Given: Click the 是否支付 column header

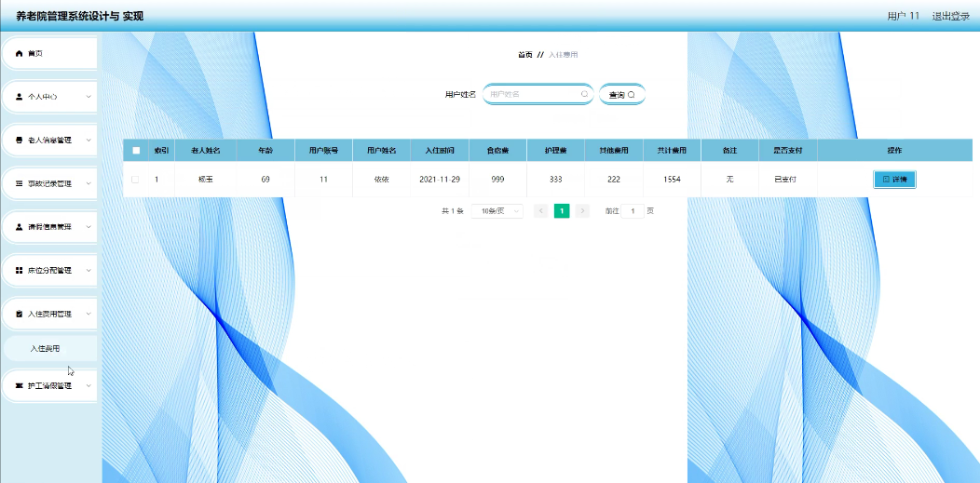Looking at the screenshot, I should 788,151.
